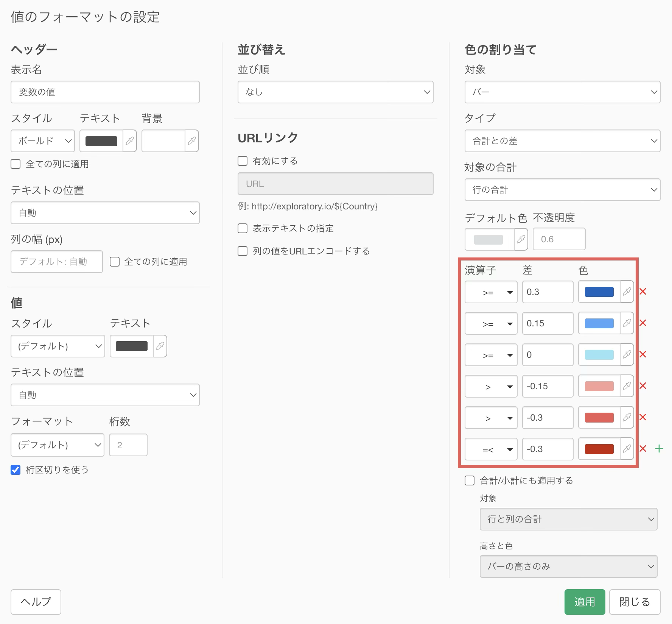Click 桁数 field showing 2
The height and width of the screenshot is (624, 672).
(x=128, y=445)
